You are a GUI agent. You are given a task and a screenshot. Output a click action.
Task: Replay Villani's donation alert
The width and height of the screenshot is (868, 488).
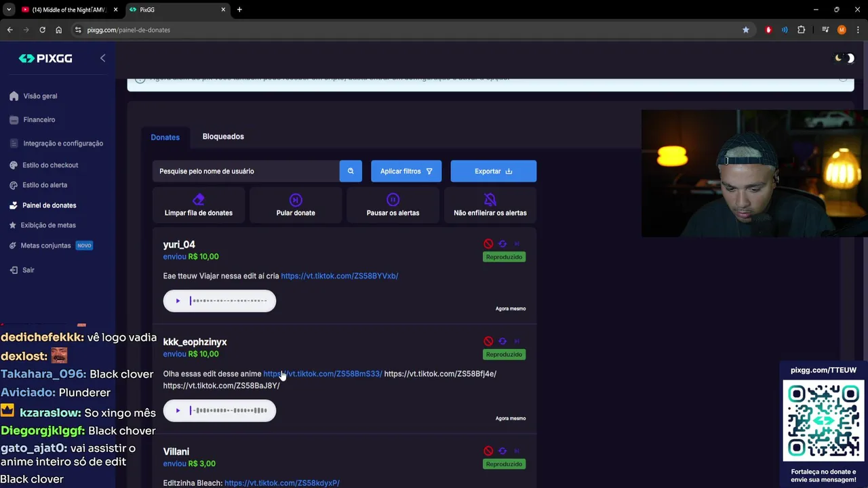[x=502, y=451]
